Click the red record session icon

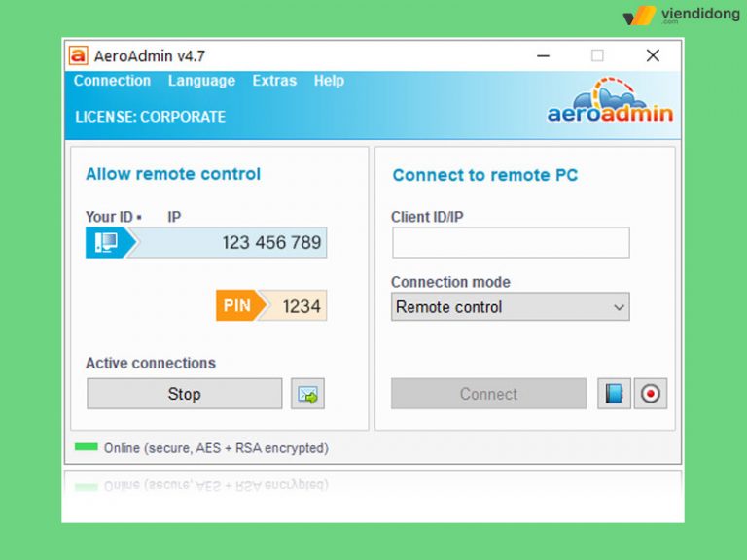point(651,394)
